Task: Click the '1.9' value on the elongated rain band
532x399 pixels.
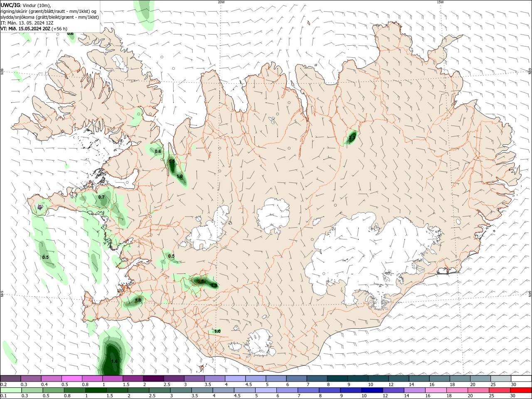Action: 214,286
